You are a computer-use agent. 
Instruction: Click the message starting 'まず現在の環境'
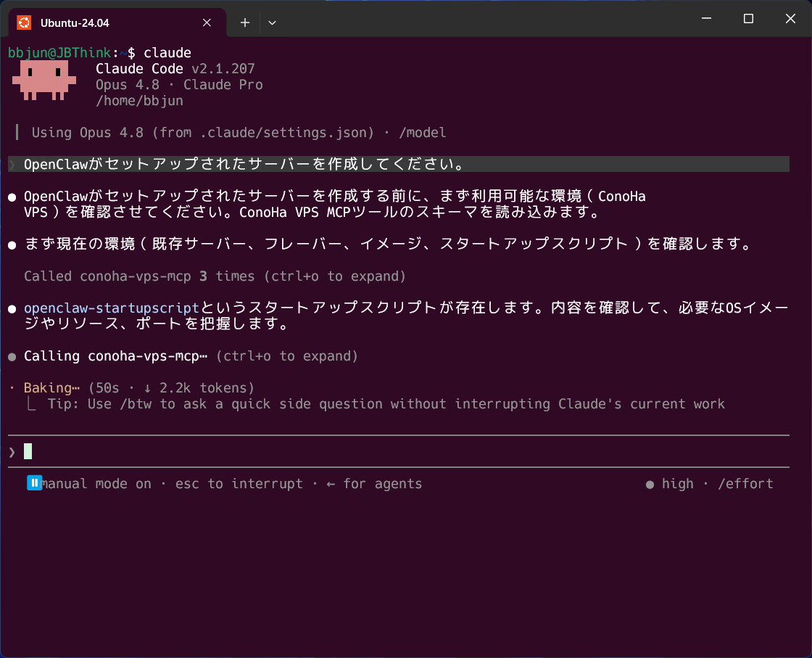tap(389, 244)
